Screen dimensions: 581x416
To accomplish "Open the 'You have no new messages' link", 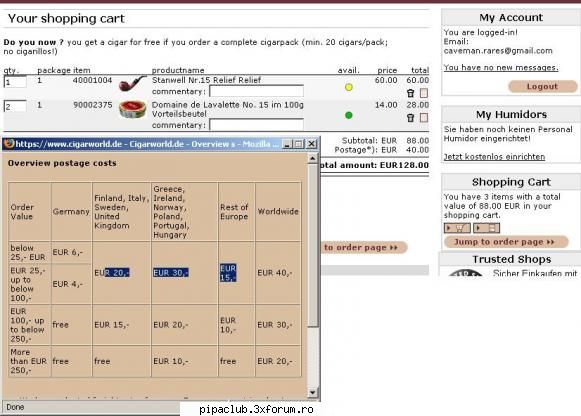I will 501,67.
